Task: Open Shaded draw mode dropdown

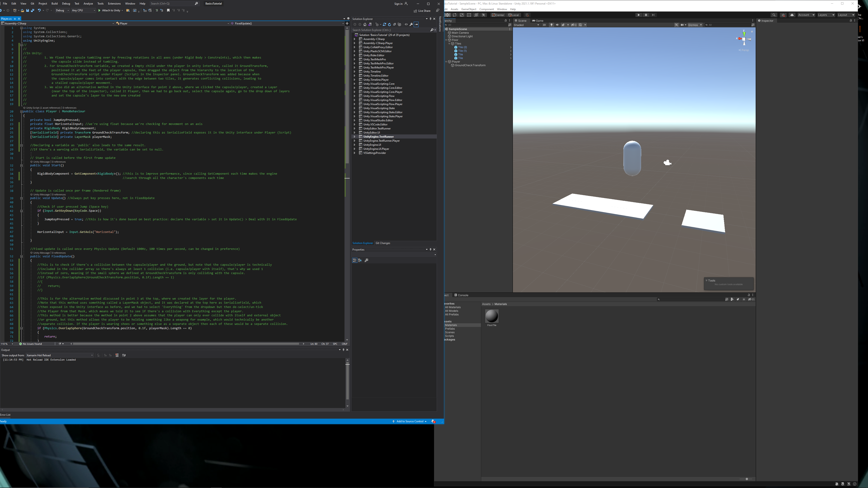Action: tap(526, 25)
